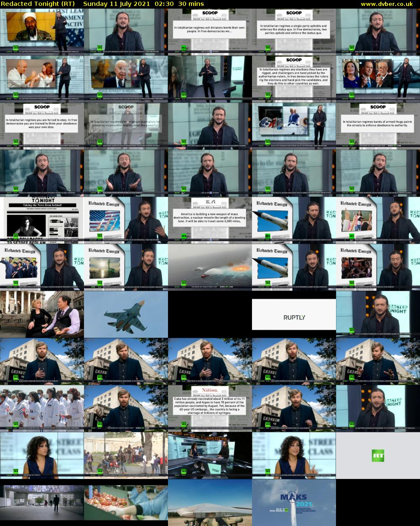The width and height of the screenshot is (420, 526).
Task: Open the man waving from boat thumbnail
Action: [x=294, y=126]
